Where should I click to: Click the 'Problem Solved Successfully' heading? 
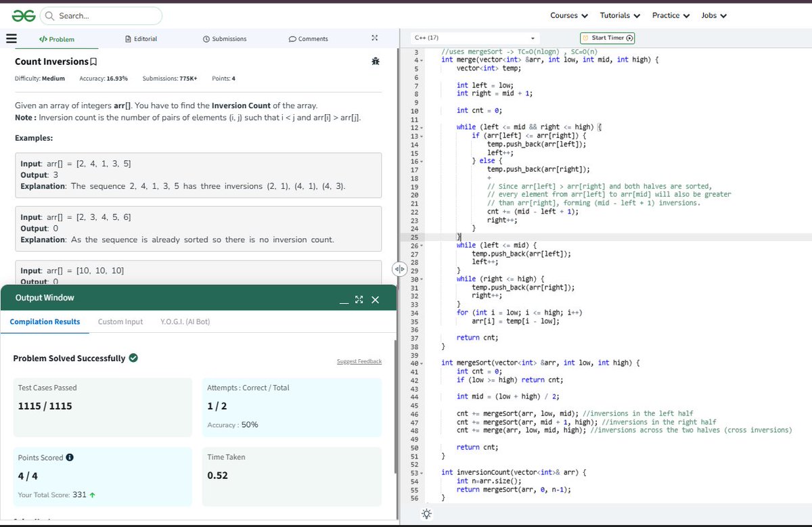pyautogui.click(x=69, y=358)
